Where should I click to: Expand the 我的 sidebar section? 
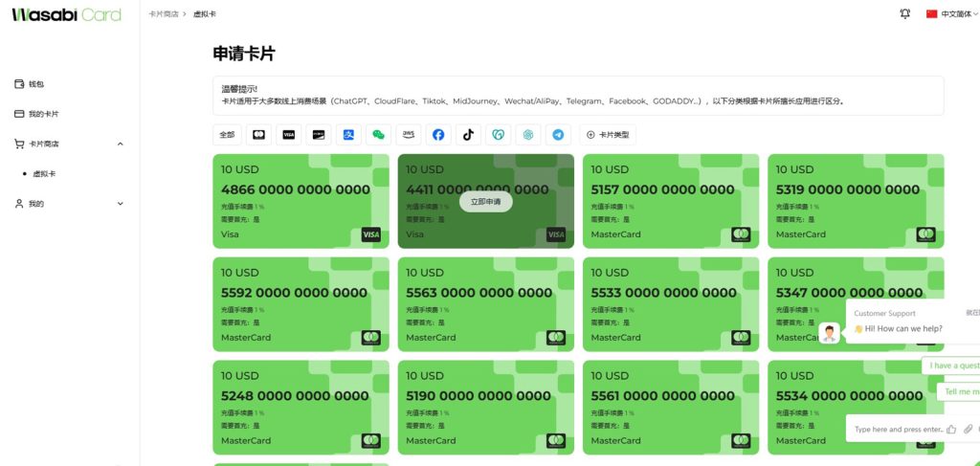(120, 204)
